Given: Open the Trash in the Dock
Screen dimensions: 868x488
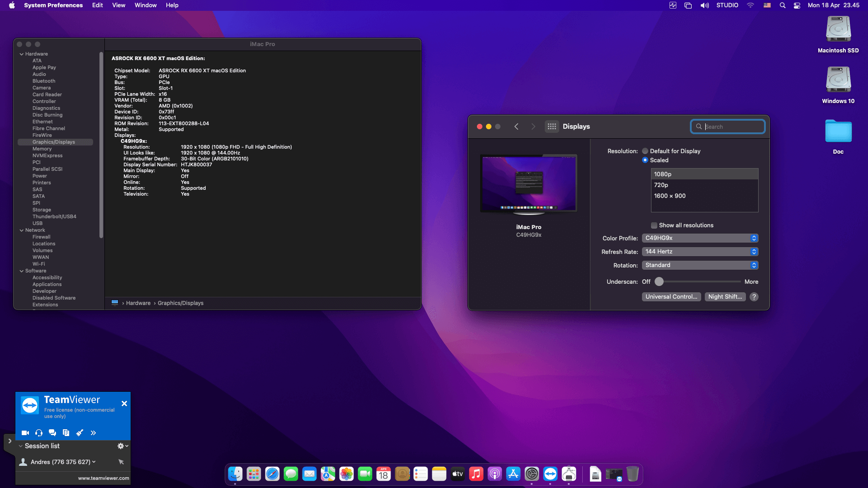Looking at the screenshot, I should point(632,474).
